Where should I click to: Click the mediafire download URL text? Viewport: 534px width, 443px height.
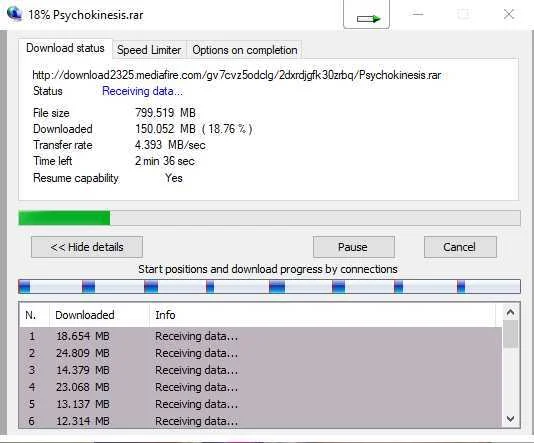click(237, 75)
